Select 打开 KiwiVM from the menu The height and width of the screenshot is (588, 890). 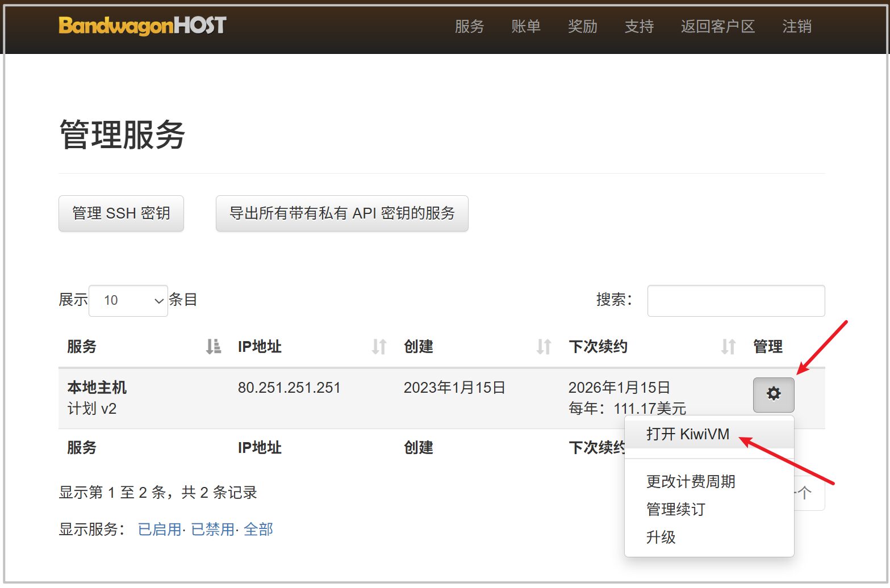(x=687, y=434)
